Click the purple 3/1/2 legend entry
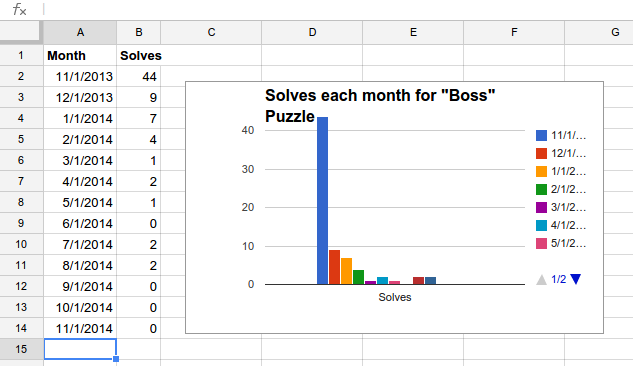Image resolution: width=633 pixels, height=366 pixels. pos(561,207)
